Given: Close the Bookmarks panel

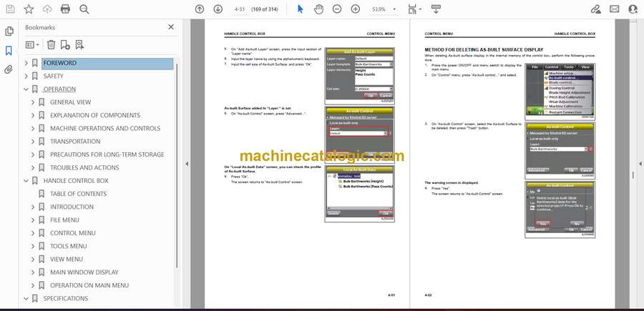Looking at the screenshot, I should click(x=171, y=27).
